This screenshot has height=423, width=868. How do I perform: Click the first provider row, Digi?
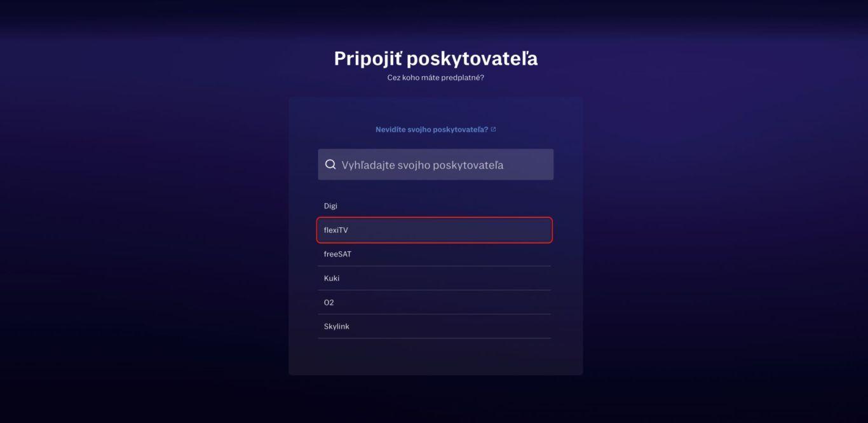[x=435, y=206]
